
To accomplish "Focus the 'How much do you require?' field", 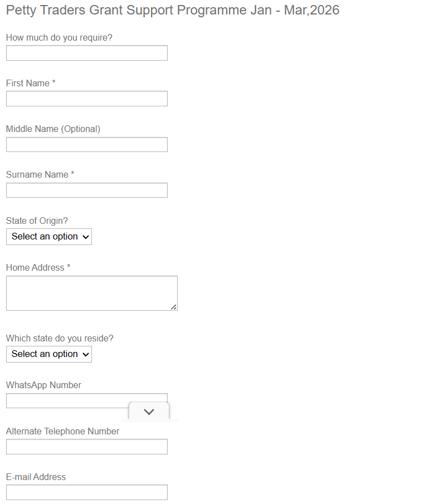I will pos(86,53).
